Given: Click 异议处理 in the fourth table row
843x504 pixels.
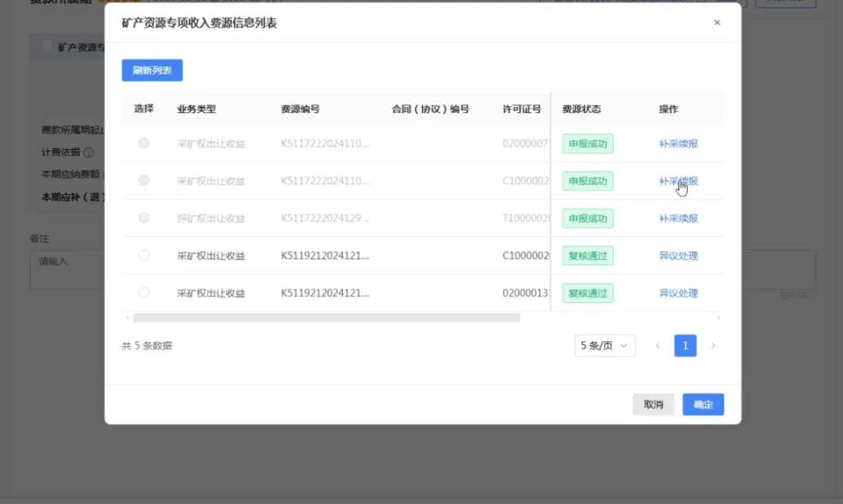Looking at the screenshot, I should [x=678, y=256].
